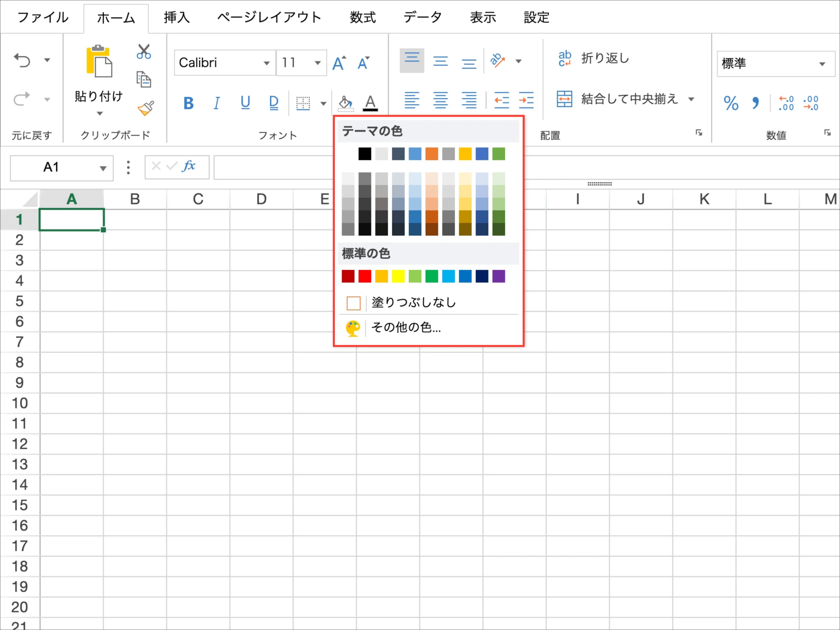
Task: Apply percent style number format
Action: click(730, 103)
